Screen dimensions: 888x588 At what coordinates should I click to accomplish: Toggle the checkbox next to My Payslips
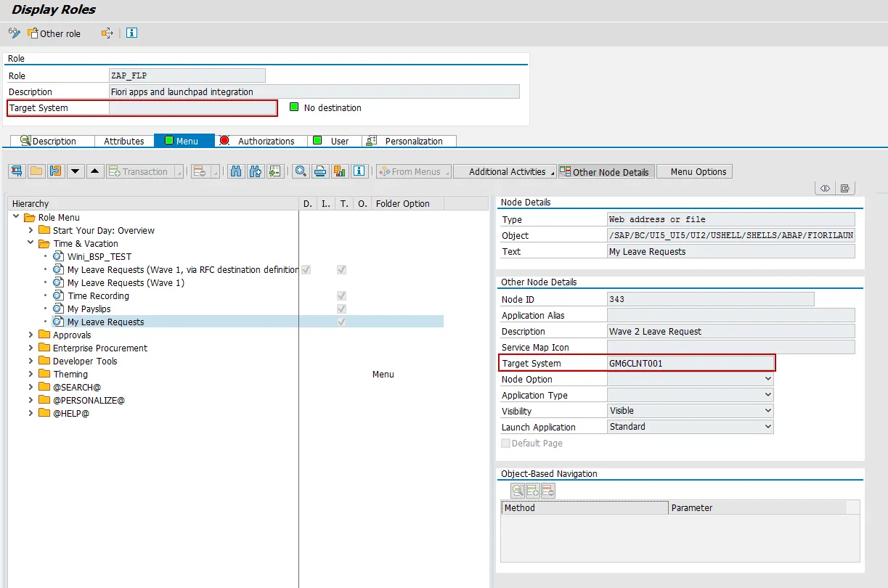pos(341,309)
